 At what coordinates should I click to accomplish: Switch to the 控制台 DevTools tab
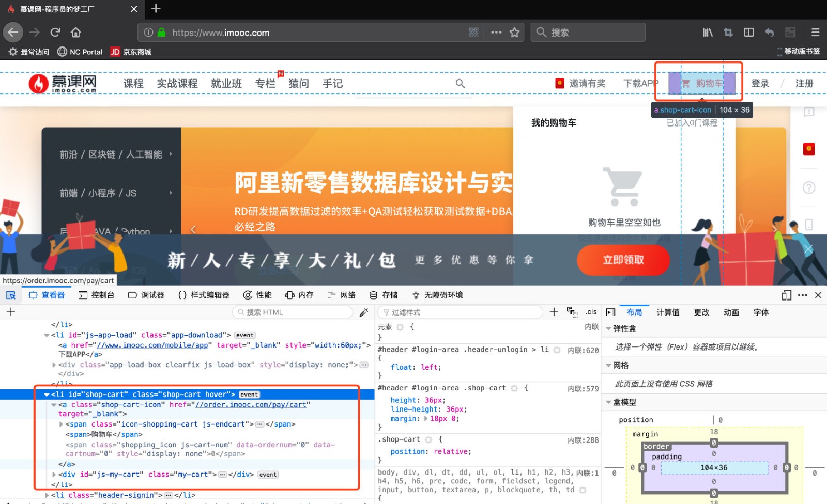97,295
